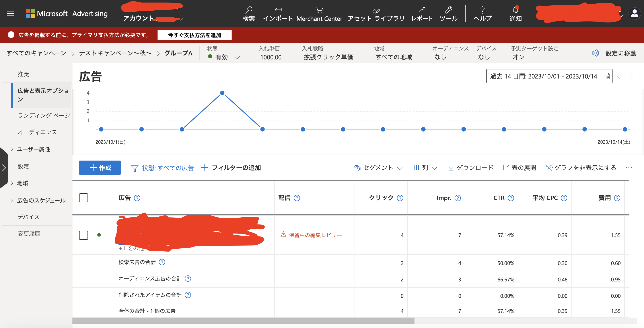This screenshot has width=644, height=328.
Task: Open the レポート reports menu
Action: click(422, 14)
